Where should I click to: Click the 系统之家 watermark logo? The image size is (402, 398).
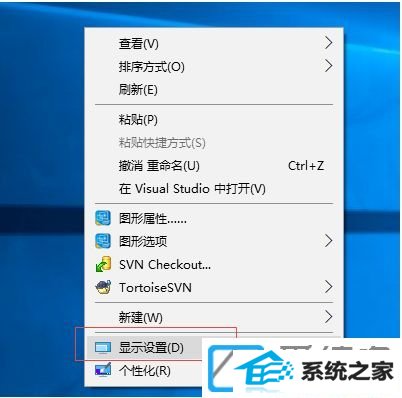(x=301, y=368)
